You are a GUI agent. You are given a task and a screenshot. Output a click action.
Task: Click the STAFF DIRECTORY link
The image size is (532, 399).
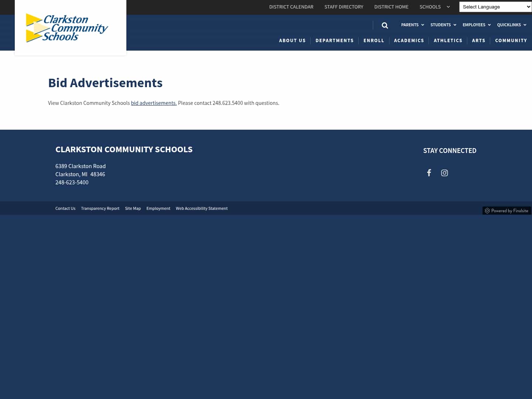pos(344,7)
